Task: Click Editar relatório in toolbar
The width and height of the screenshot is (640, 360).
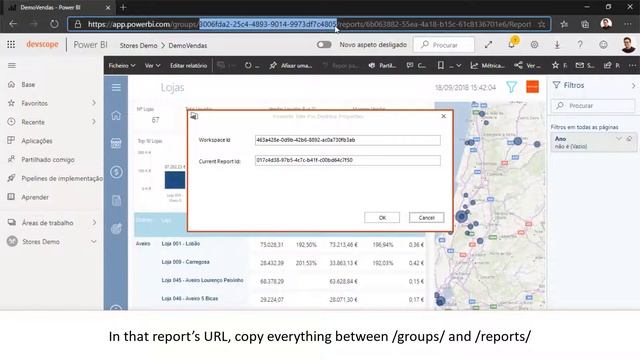Action: (x=188, y=65)
